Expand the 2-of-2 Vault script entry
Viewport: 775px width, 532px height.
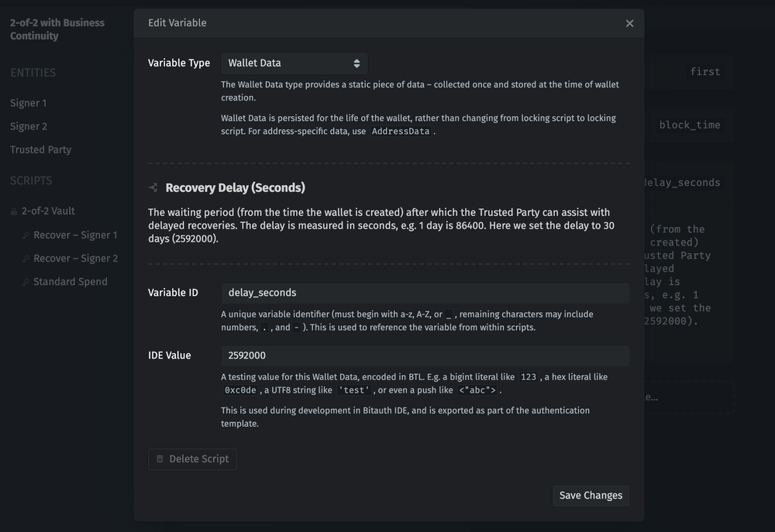point(47,210)
